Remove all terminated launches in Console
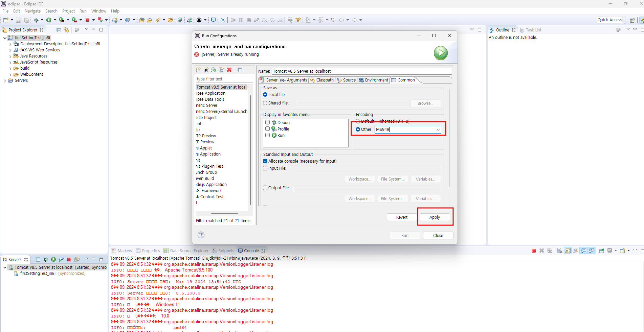644x332 pixels. click(549, 251)
